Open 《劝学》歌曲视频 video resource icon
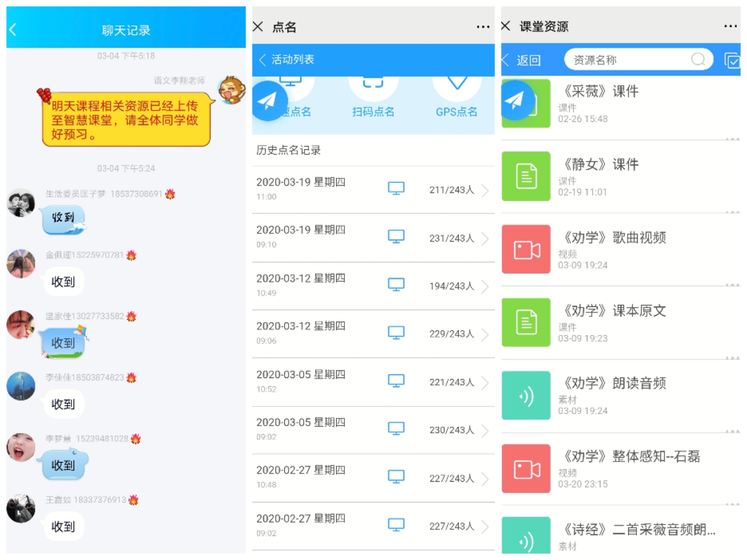 pos(525,249)
